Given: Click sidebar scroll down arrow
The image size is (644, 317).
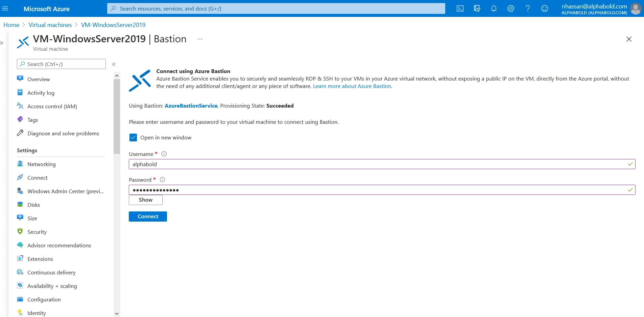Looking at the screenshot, I should point(117,314).
